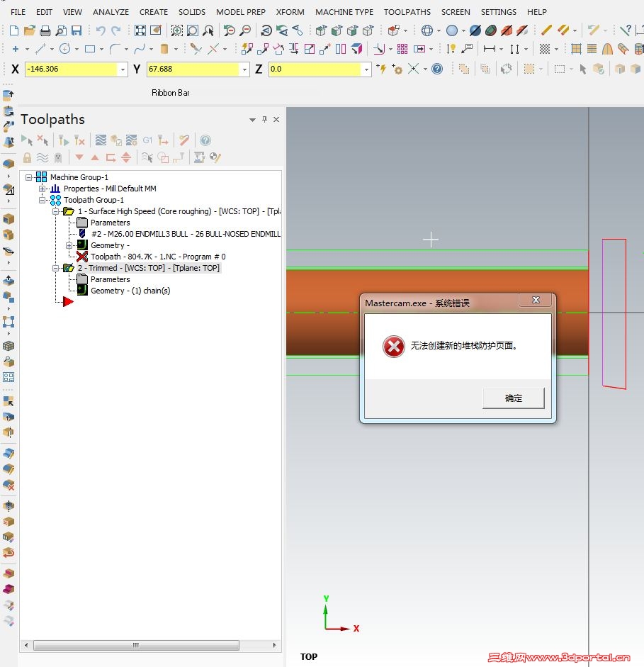Image resolution: width=644 pixels, height=667 pixels.
Task: Click the X coordinate input field
Action: [71, 69]
